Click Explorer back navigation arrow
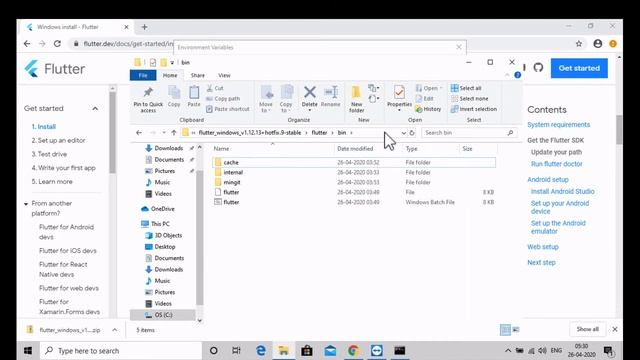This screenshot has height=360, width=640. coord(139,133)
